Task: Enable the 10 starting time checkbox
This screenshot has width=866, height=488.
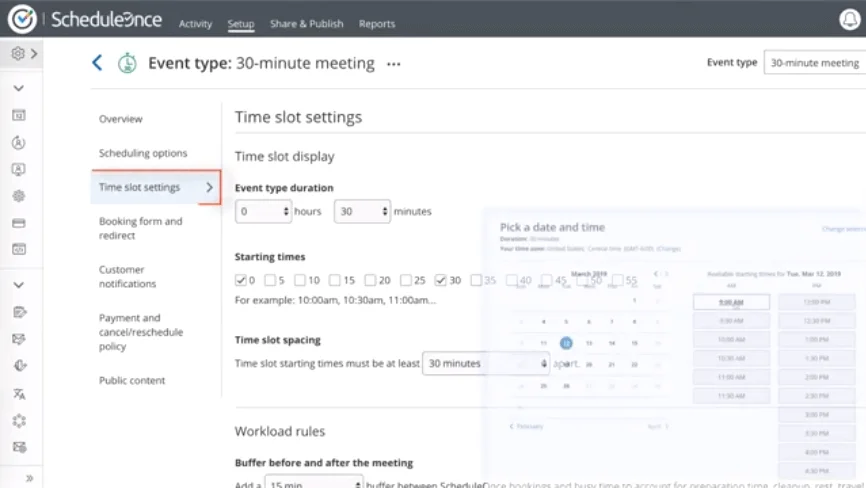Action: coord(299,280)
